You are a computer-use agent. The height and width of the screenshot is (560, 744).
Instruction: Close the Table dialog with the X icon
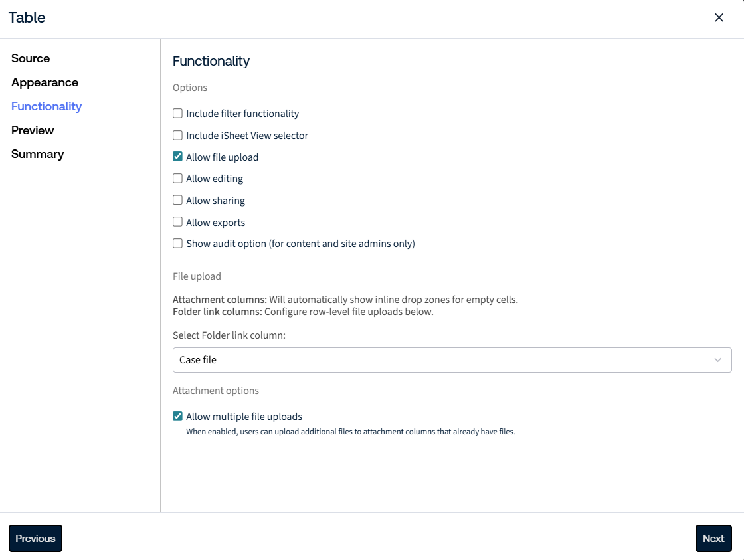click(x=719, y=17)
